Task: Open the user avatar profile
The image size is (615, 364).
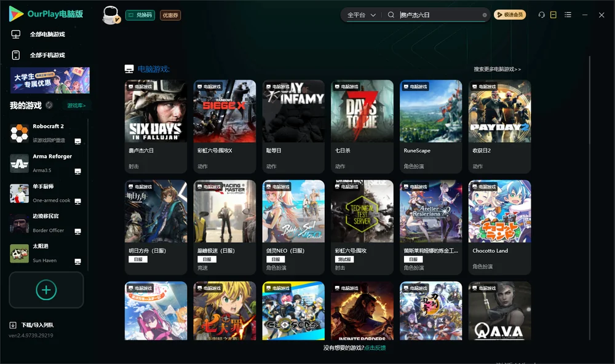Action: coord(111,15)
